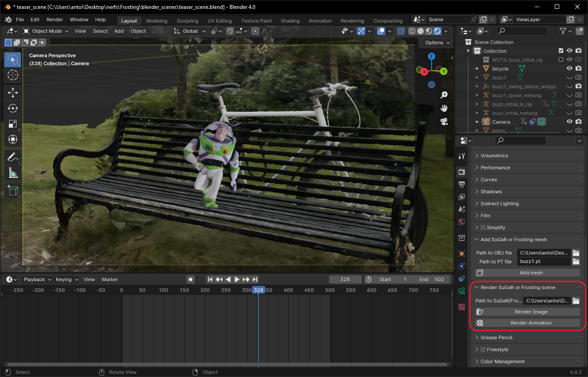Click the Add mesh button
Image resolution: width=588 pixels, height=377 pixels.
coord(527,273)
